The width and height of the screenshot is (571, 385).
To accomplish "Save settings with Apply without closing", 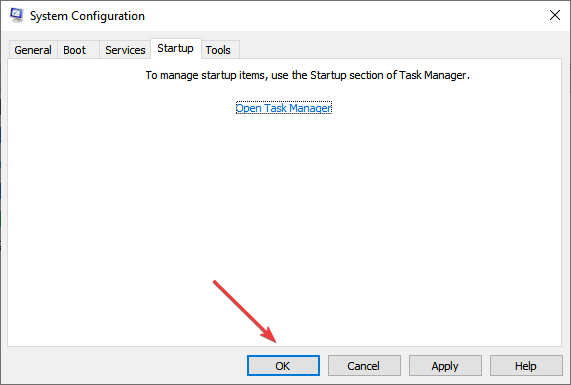I will (445, 366).
